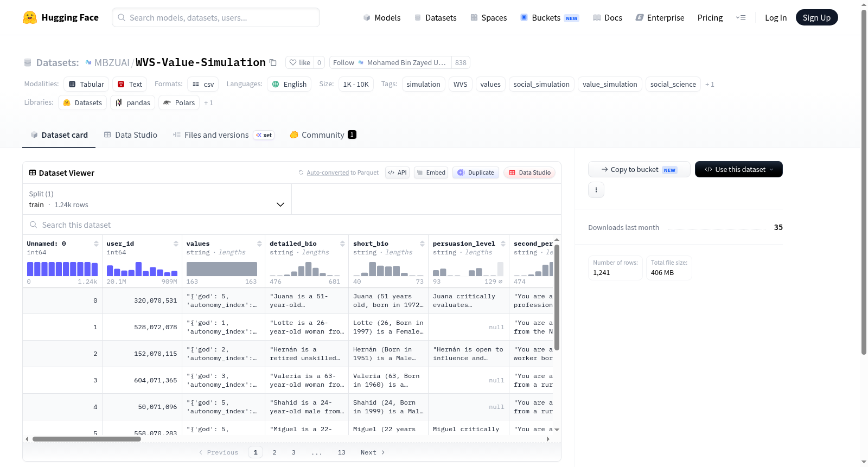
Task: Go to page 2 of the table
Action: 275,452
